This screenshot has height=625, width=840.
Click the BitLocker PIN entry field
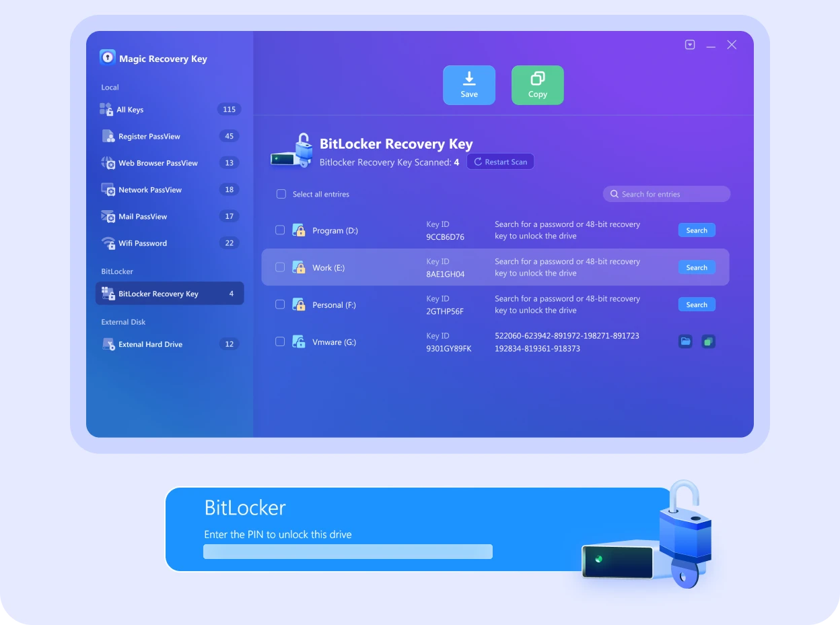(x=348, y=552)
